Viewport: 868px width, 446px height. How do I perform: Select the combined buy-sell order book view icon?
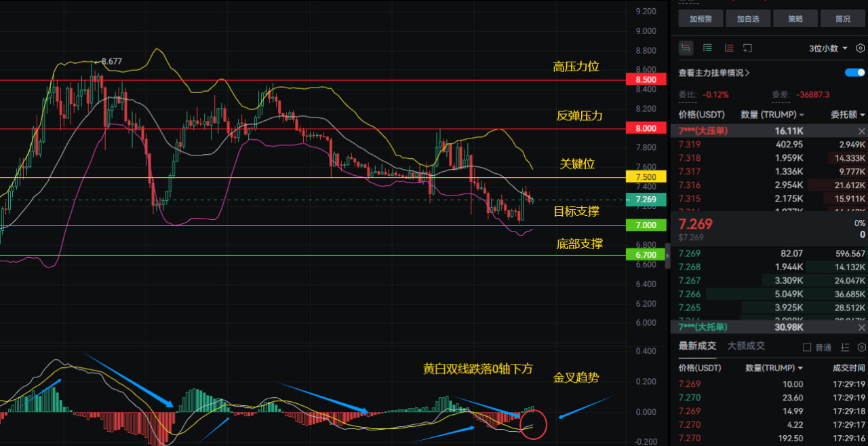686,48
